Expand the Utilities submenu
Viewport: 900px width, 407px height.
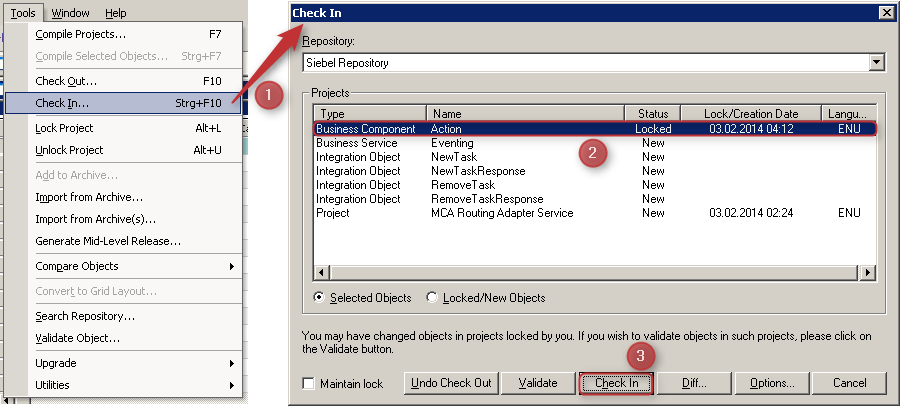[123, 385]
